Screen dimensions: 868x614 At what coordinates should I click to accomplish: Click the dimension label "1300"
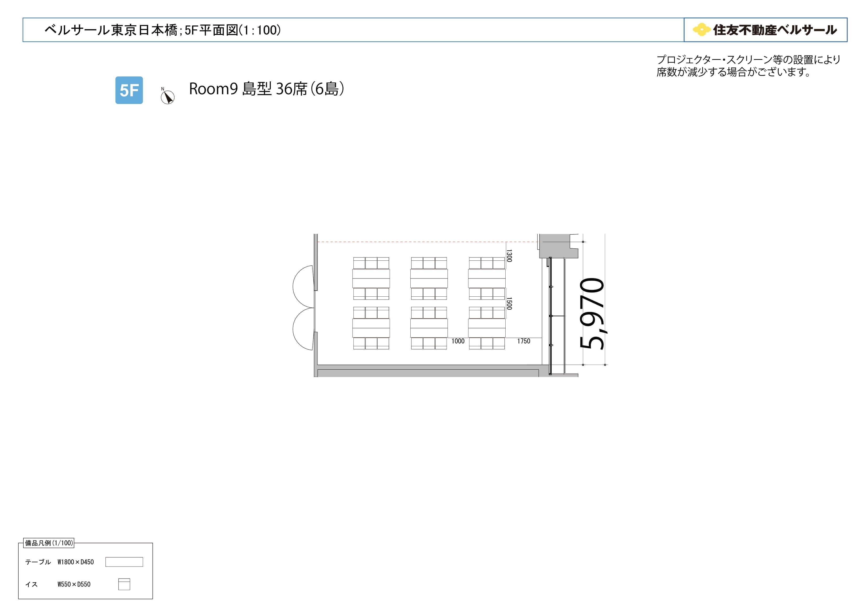[x=509, y=256]
